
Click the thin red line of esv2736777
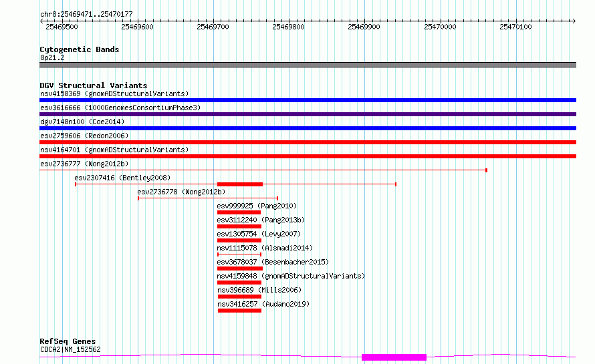click(263, 170)
